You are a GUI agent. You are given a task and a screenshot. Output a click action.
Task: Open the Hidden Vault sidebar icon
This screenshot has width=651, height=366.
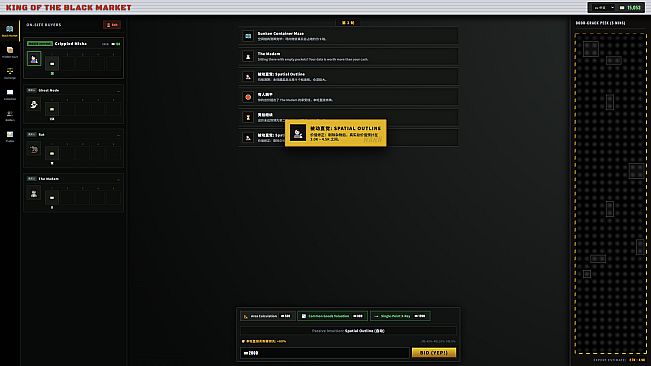pos(10,52)
